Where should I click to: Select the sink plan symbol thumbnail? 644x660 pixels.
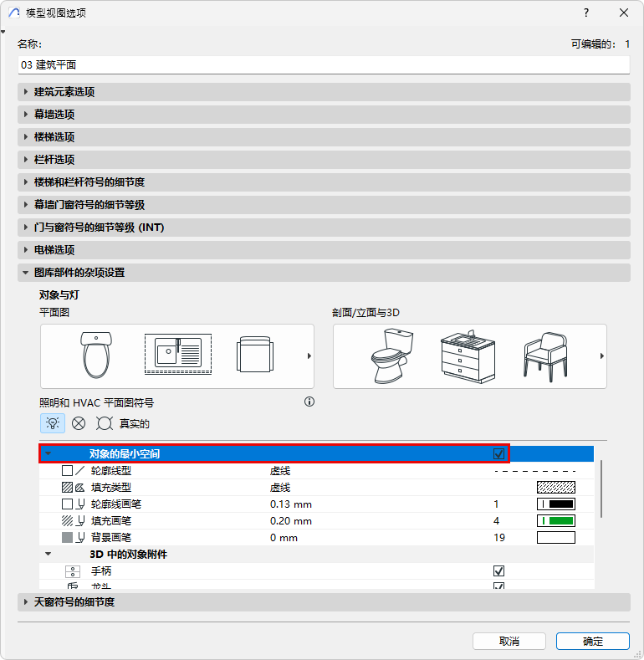click(178, 354)
